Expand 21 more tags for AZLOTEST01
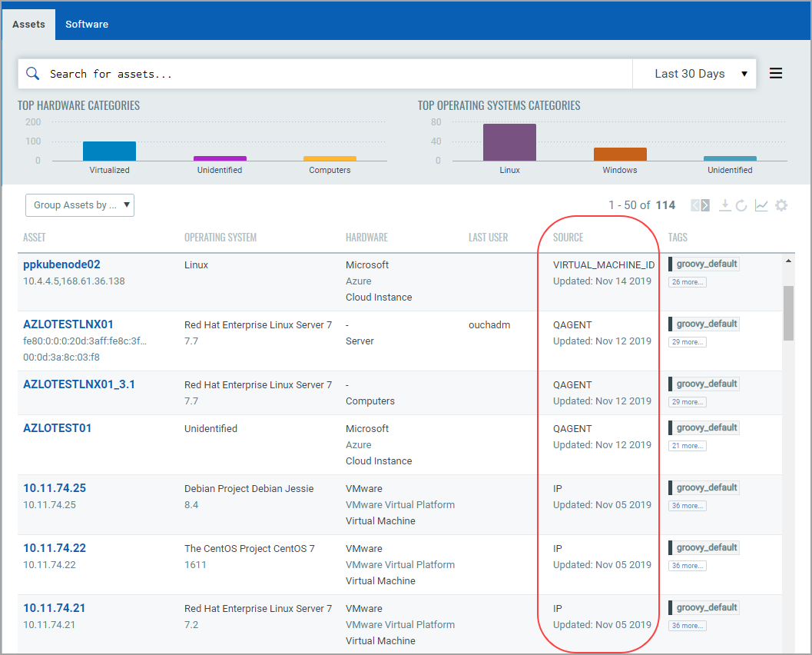Screen dimensions: 812x655 (x=688, y=446)
